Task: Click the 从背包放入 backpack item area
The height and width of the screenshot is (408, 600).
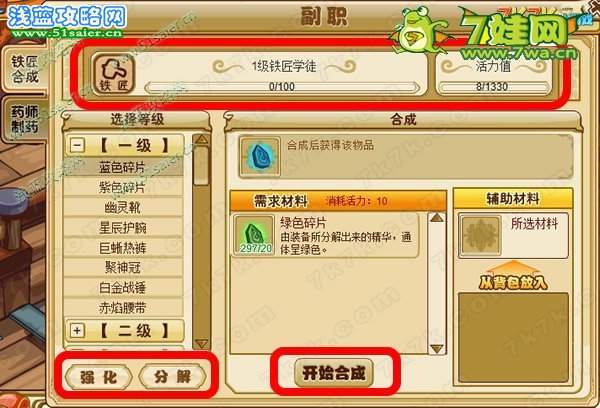Action: click(513, 337)
